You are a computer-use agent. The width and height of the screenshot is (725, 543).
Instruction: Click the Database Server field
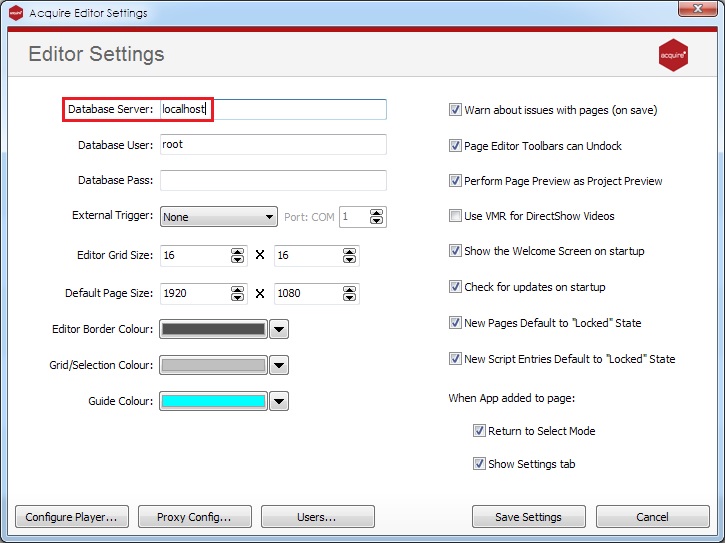pyautogui.click(x=273, y=109)
